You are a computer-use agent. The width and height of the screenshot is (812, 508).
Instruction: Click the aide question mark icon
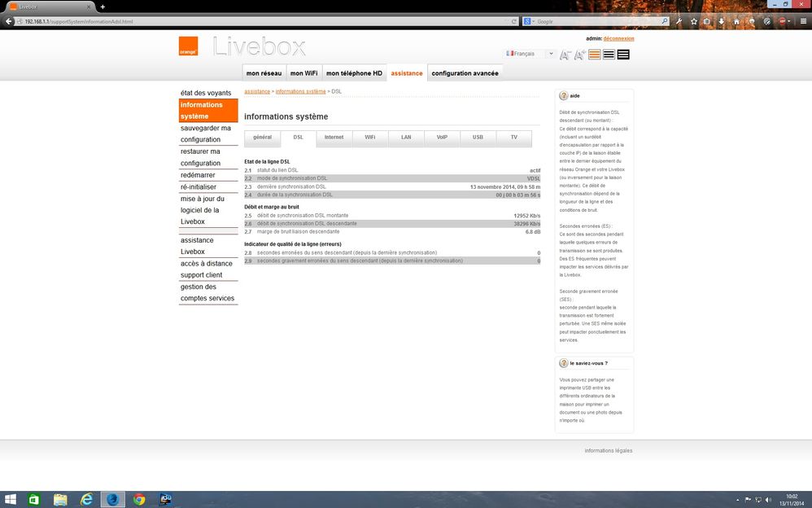tap(563, 96)
